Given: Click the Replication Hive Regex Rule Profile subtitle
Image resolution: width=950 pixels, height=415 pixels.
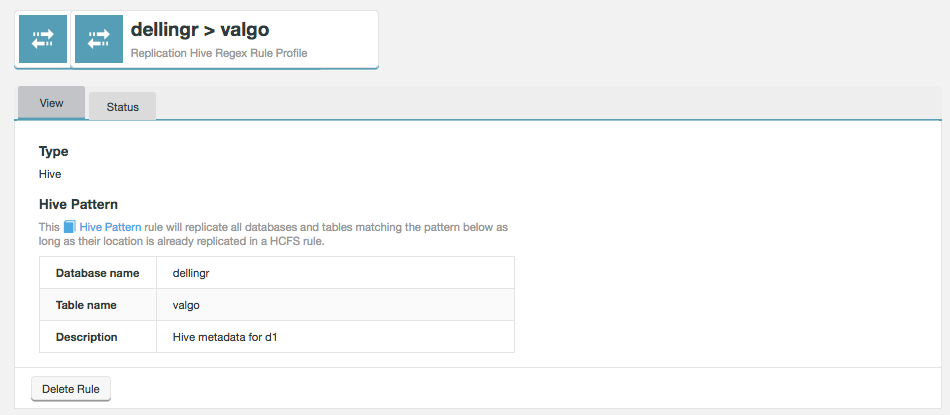Looking at the screenshot, I should [219, 52].
